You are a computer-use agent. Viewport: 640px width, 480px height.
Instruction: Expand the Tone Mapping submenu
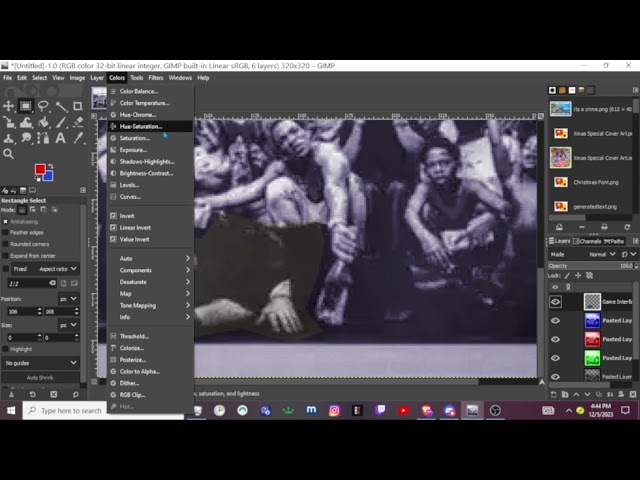point(150,305)
